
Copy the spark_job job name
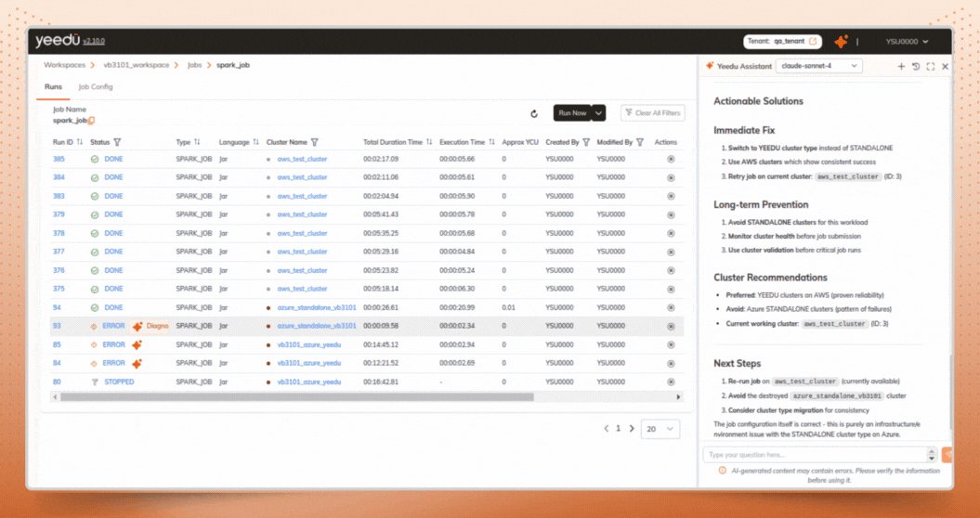[91, 121]
